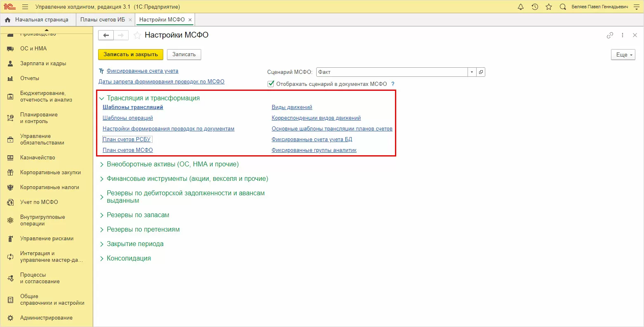Screen dimensions: 644x327
Task: Open Даты запрета формирования проводок по МСФО
Action: pos(162,82)
